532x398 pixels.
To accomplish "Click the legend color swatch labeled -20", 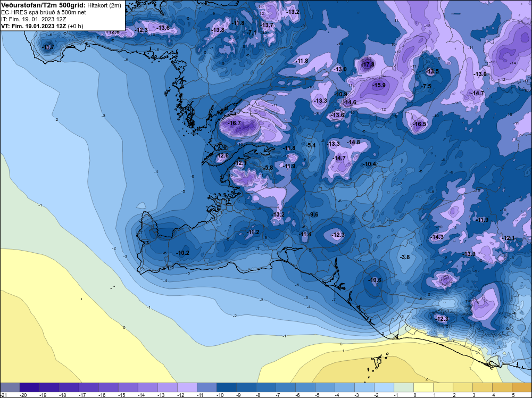I will pyautogui.click(x=29, y=387).
